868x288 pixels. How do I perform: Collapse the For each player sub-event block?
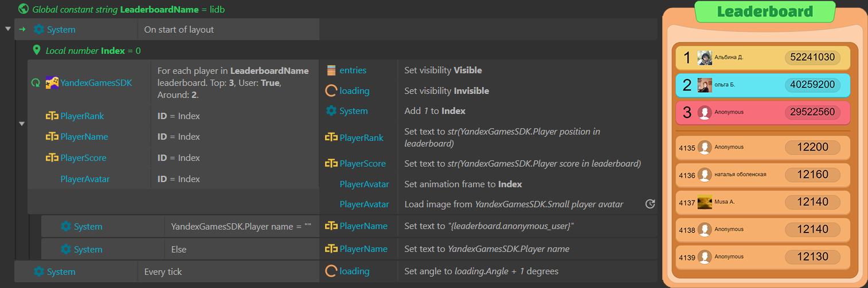coord(22,123)
